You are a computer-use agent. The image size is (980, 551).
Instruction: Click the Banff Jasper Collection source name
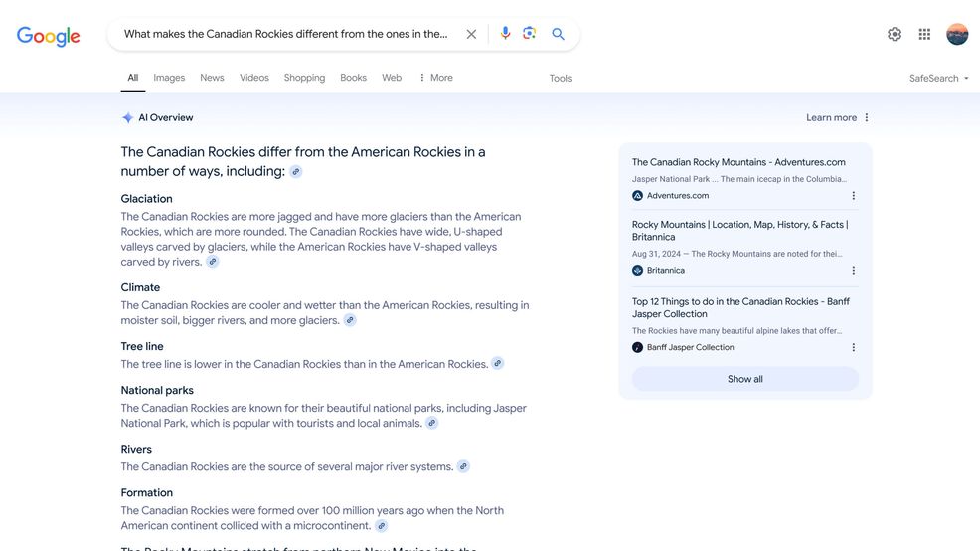pos(690,347)
